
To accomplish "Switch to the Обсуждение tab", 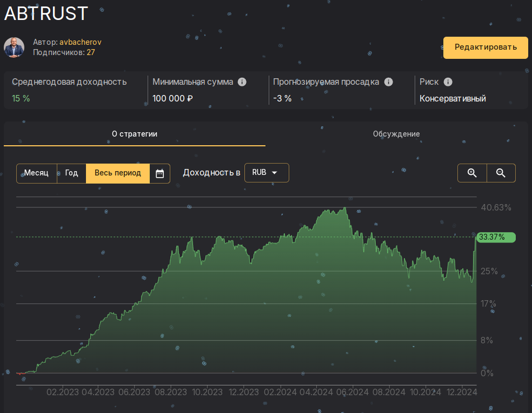I will [x=396, y=134].
